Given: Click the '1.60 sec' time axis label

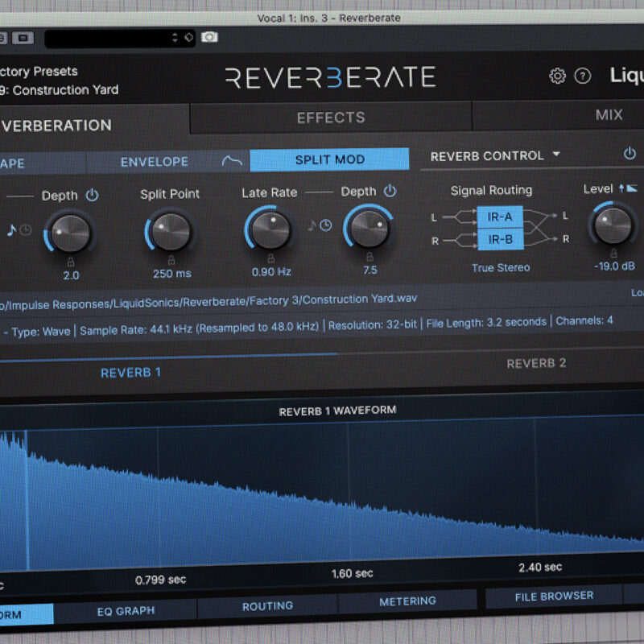Looking at the screenshot, I should coord(352,573).
